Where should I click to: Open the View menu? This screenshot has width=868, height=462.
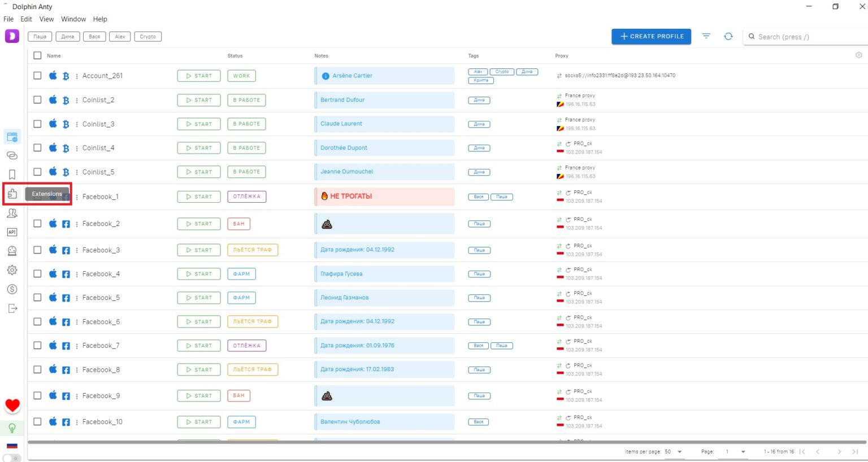[x=46, y=19]
